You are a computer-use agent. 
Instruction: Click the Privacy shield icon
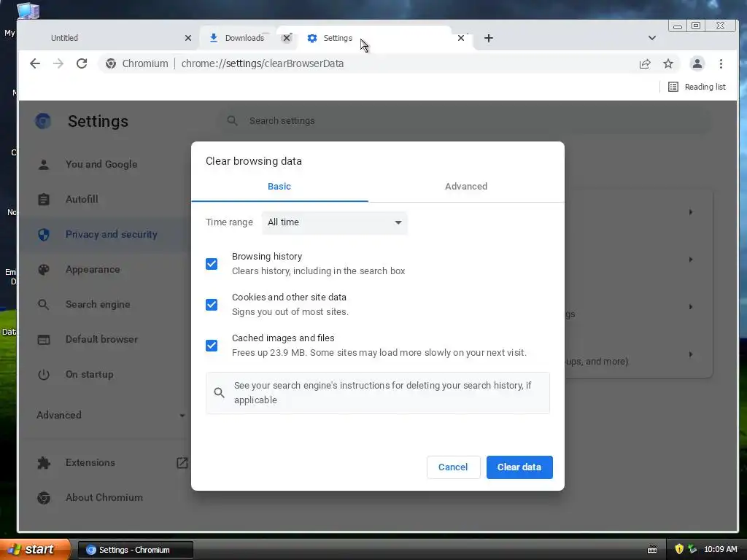pyautogui.click(x=43, y=234)
